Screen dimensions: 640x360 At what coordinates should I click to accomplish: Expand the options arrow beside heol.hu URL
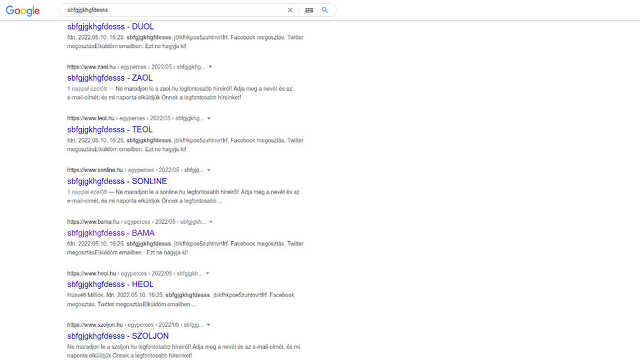pos(207,273)
